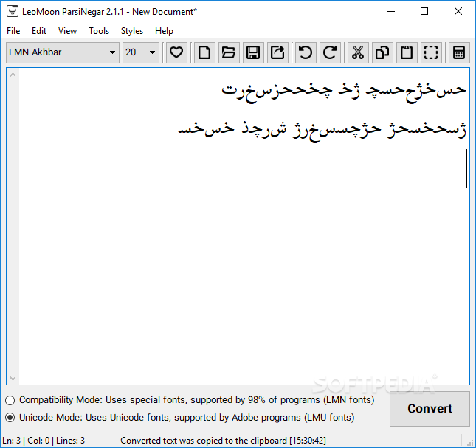Viewport: 476px width, 448px height.
Task: Select Unicode Mode radio button
Action: [x=10, y=418]
